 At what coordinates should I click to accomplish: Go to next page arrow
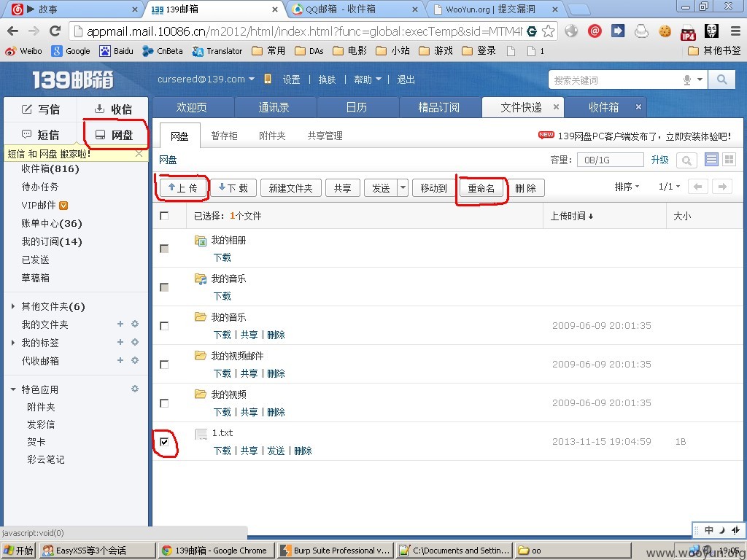722,187
